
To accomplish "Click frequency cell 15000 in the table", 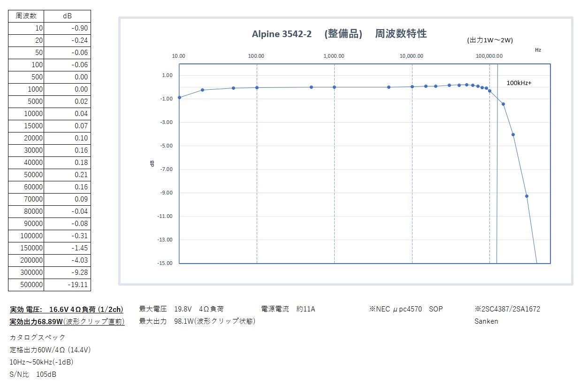I will coord(26,126).
